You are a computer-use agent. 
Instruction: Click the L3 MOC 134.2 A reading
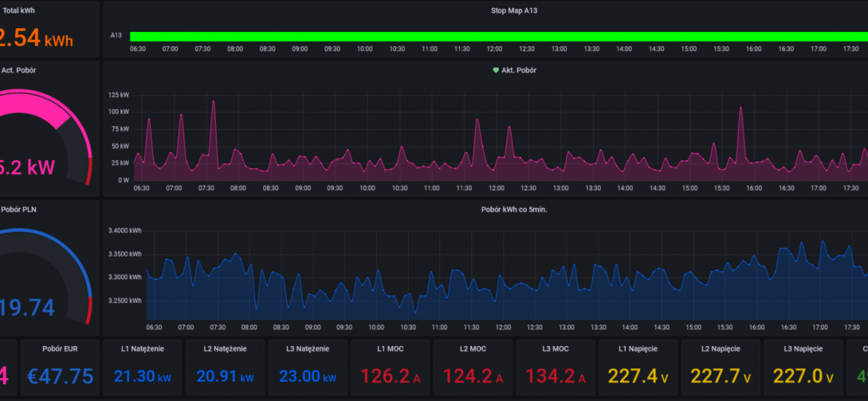click(555, 376)
